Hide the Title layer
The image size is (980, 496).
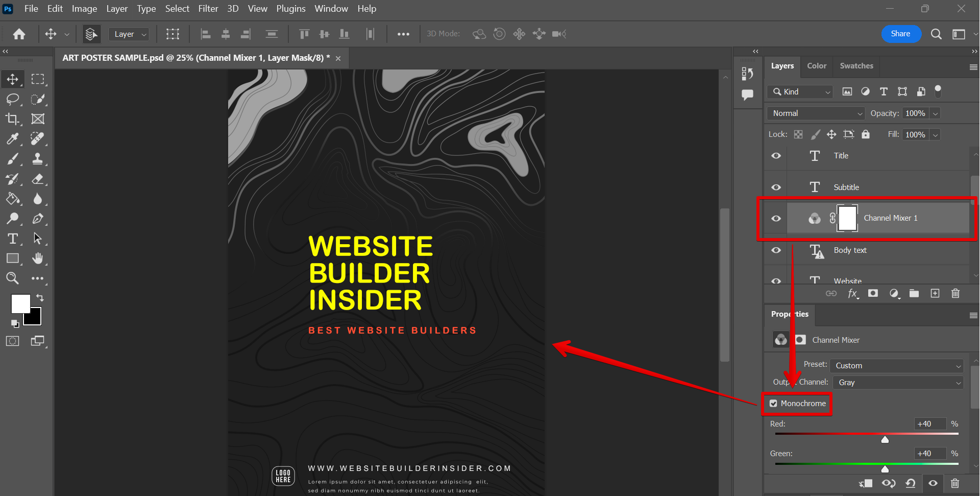coord(776,156)
